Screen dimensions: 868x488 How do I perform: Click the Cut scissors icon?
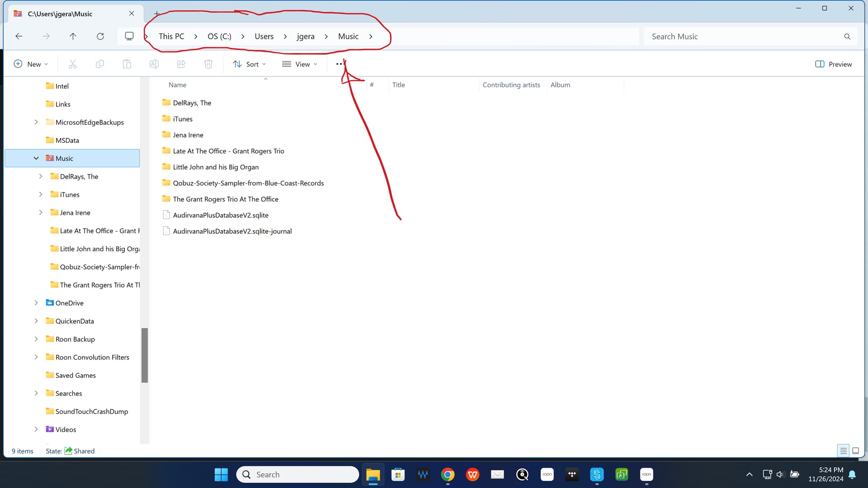pyautogui.click(x=73, y=64)
